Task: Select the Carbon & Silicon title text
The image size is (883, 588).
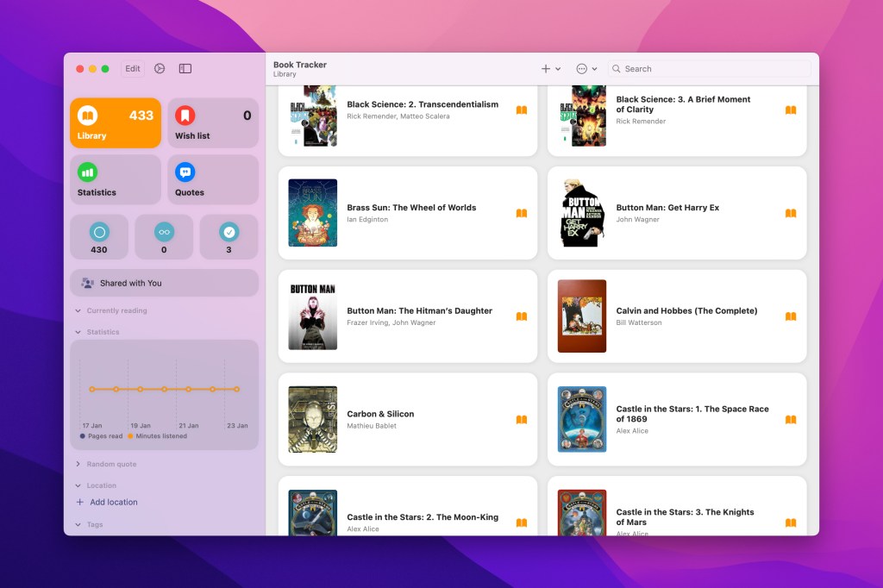Action: pos(380,413)
